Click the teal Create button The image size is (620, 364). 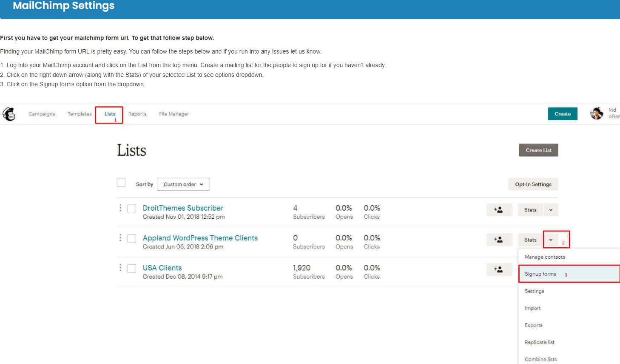coord(563,114)
